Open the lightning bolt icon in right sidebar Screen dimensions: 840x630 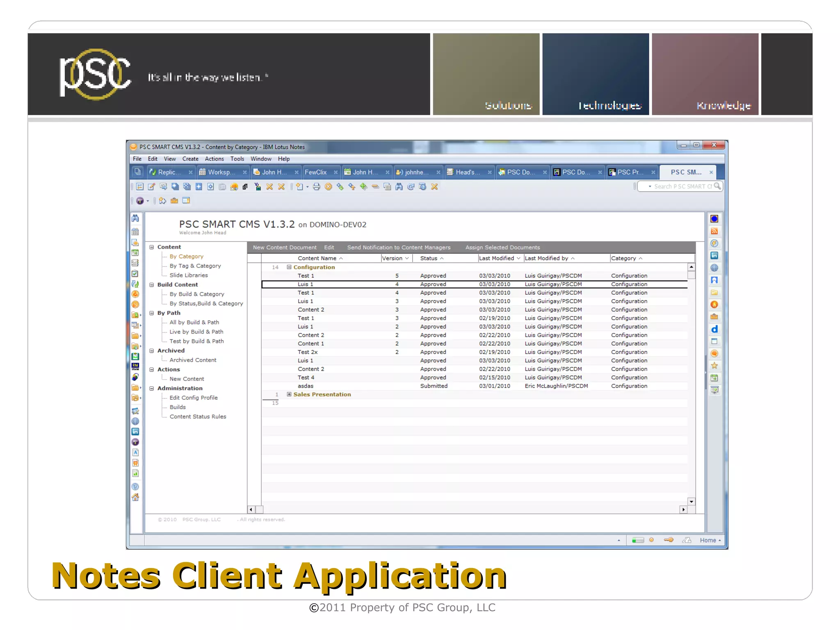(714, 243)
